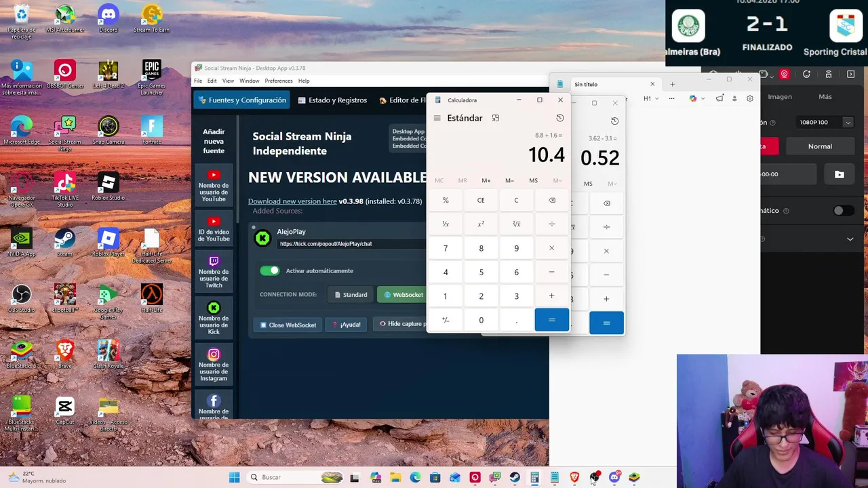Add source Nombre de usuario de Twitch
Screen dimensions: 868x488
click(x=214, y=272)
